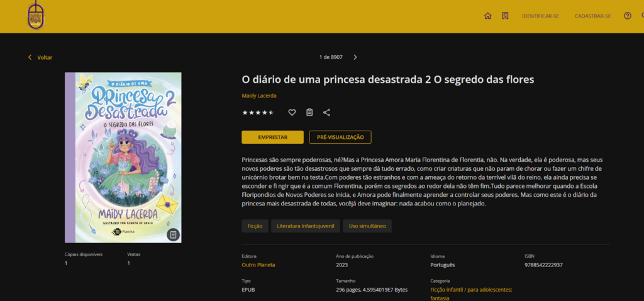The image size is (644, 301).
Task: Click the PRÉ-VISUALIZAÇÃO button
Action: (x=340, y=137)
